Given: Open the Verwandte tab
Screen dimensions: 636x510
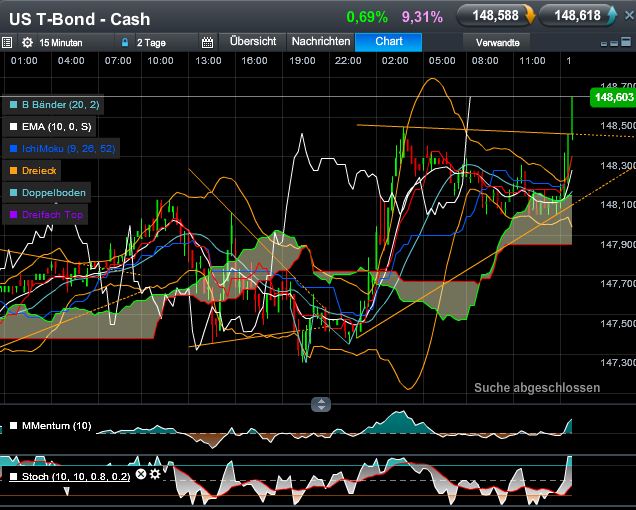Looking at the screenshot, I should 497,42.
